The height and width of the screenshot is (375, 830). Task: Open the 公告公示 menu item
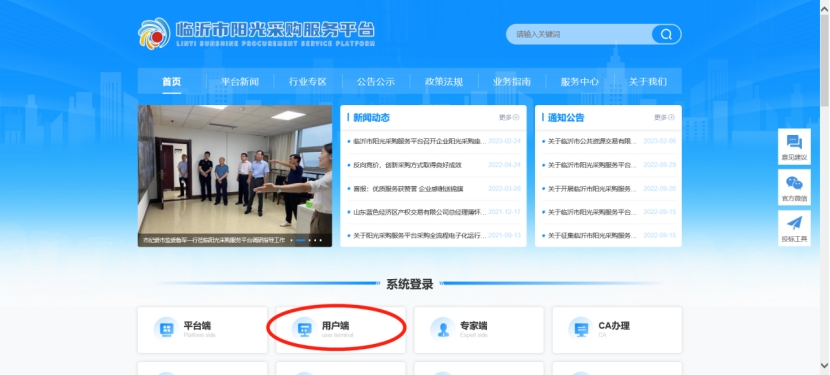point(376,82)
